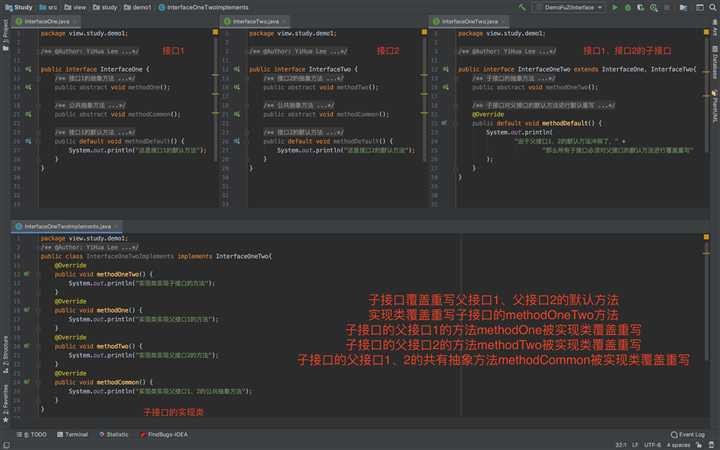Image resolution: width=720 pixels, height=450 pixels.
Task: Click inspection indicator of InterfaceOne.java editor
Action: tap(215, 32)
